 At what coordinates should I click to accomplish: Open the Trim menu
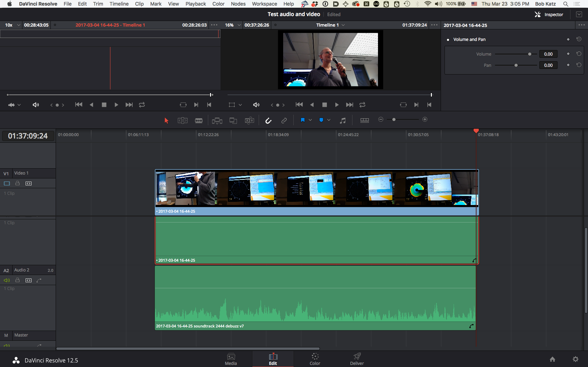tap(98, 4)
